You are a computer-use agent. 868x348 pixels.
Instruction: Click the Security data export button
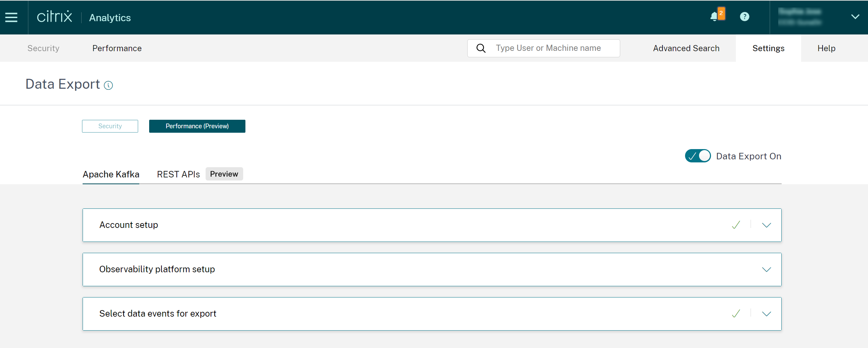pyautogui.click(x=110, y=126)
